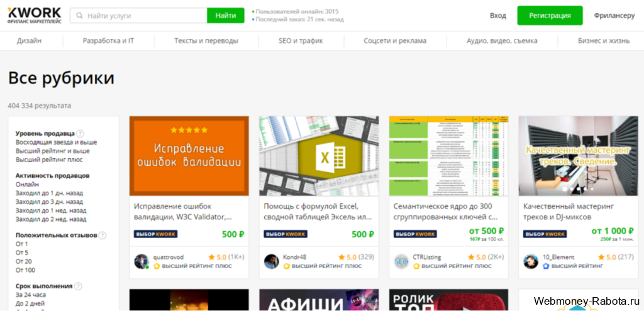
Task: Open the Разработка и IT category
Action: point(108,41)
